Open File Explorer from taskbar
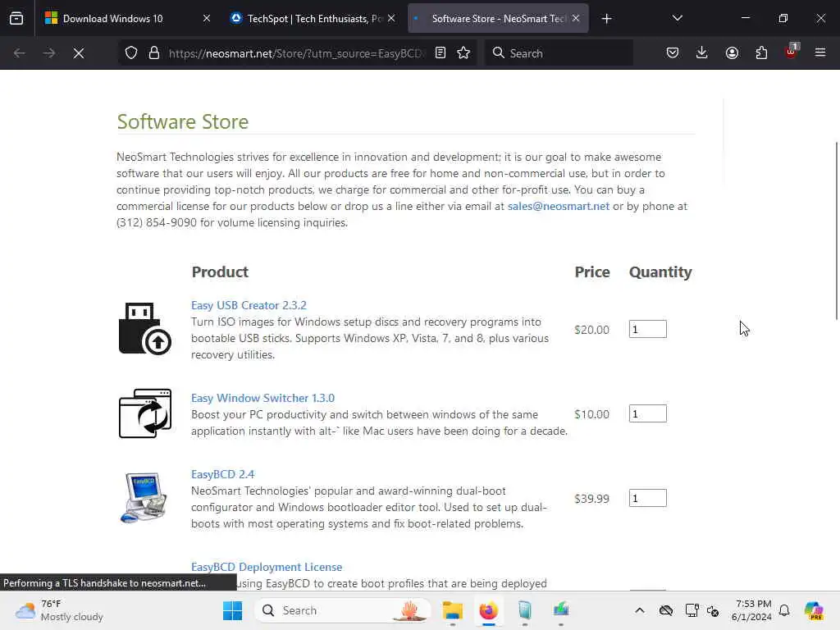 coord(453,610)
